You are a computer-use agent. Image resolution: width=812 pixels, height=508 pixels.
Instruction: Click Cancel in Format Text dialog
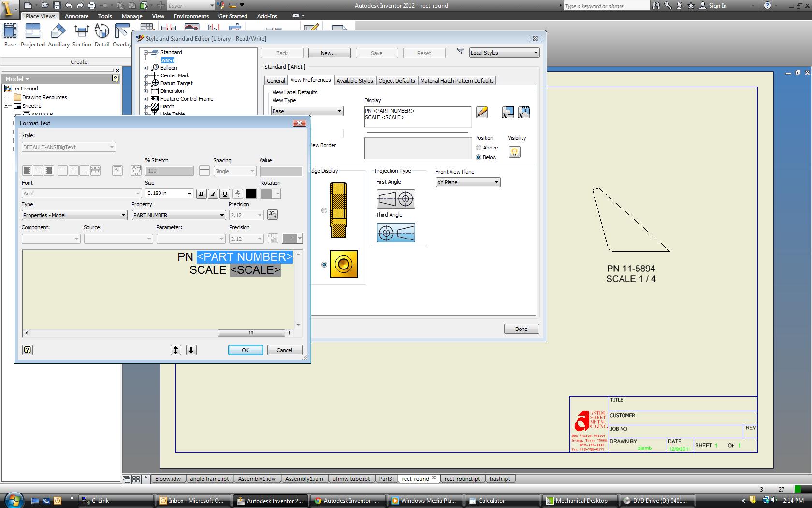[x=284, y=350]
